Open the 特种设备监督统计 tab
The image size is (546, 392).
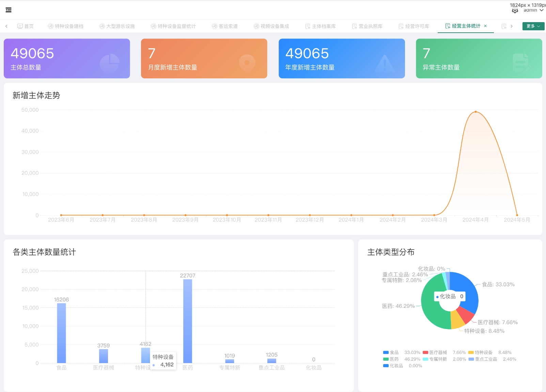173,26
